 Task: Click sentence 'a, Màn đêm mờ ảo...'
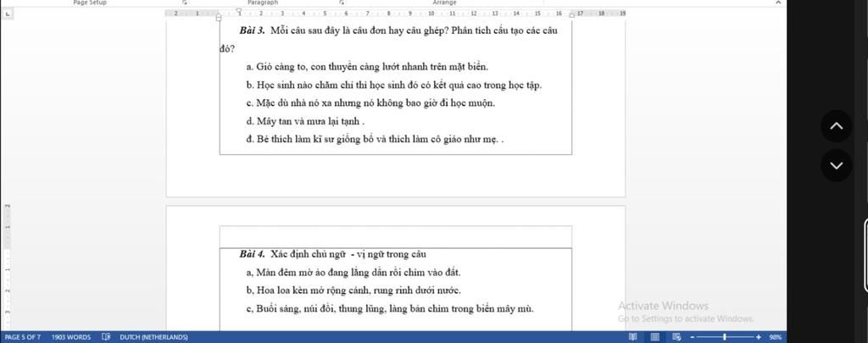click(353, 273)
